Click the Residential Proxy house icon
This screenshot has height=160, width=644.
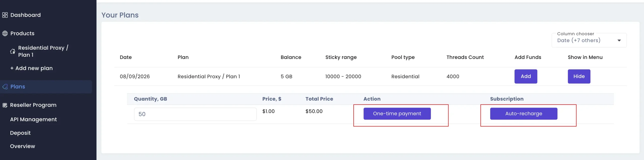click(13, 51)
